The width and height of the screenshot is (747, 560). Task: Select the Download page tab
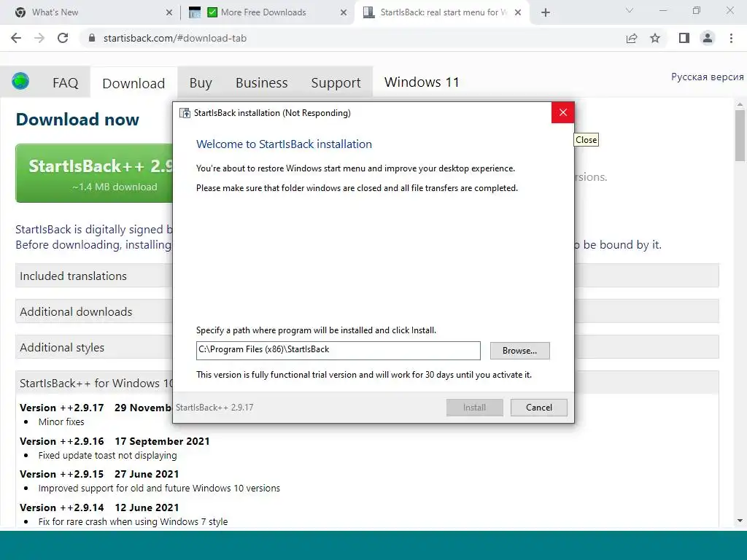click(x=133, y=83)
